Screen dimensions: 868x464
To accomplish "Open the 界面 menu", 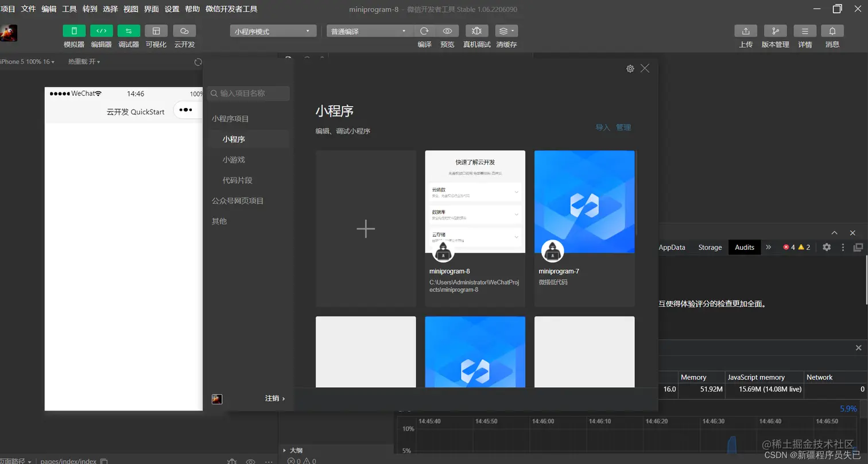I will (x=152, y=9).
